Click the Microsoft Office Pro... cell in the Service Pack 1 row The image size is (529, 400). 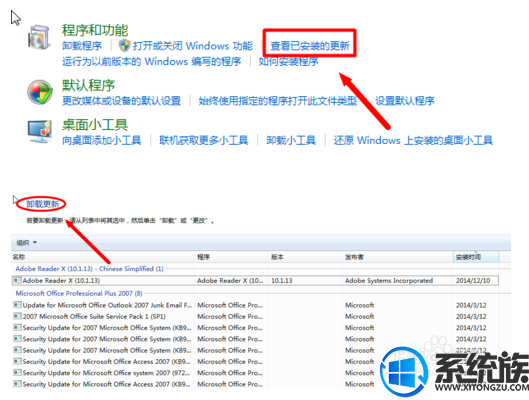pyautogui.click(x=230, y=316)
